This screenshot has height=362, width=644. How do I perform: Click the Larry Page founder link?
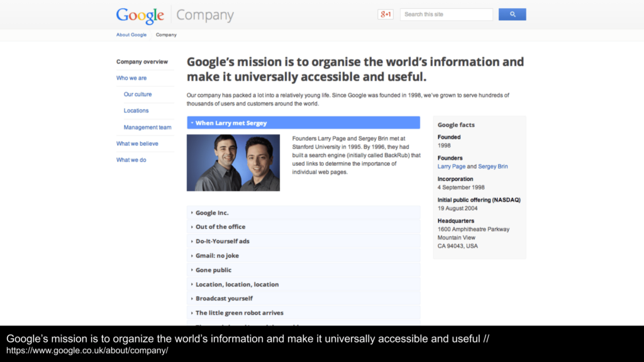coord(452,166)
